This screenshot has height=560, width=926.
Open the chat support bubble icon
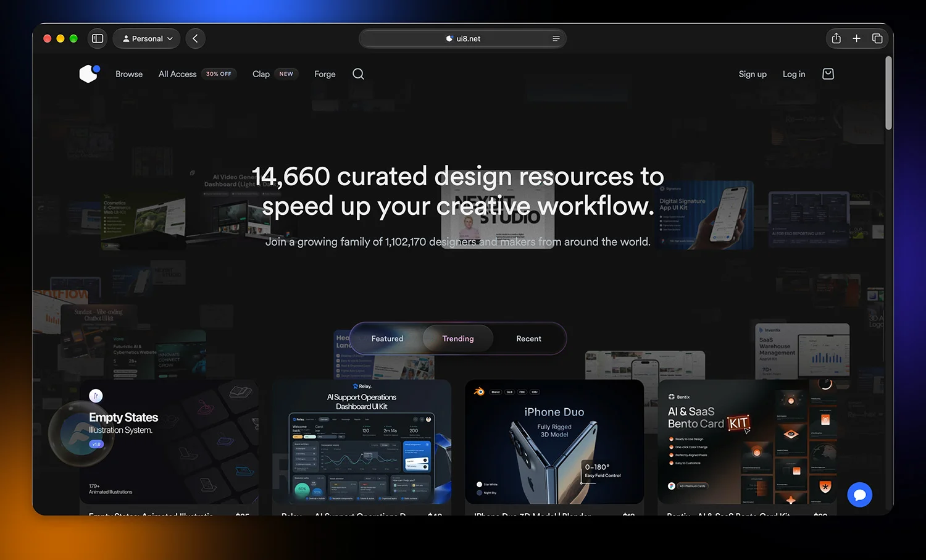click(x=859, y=495)
